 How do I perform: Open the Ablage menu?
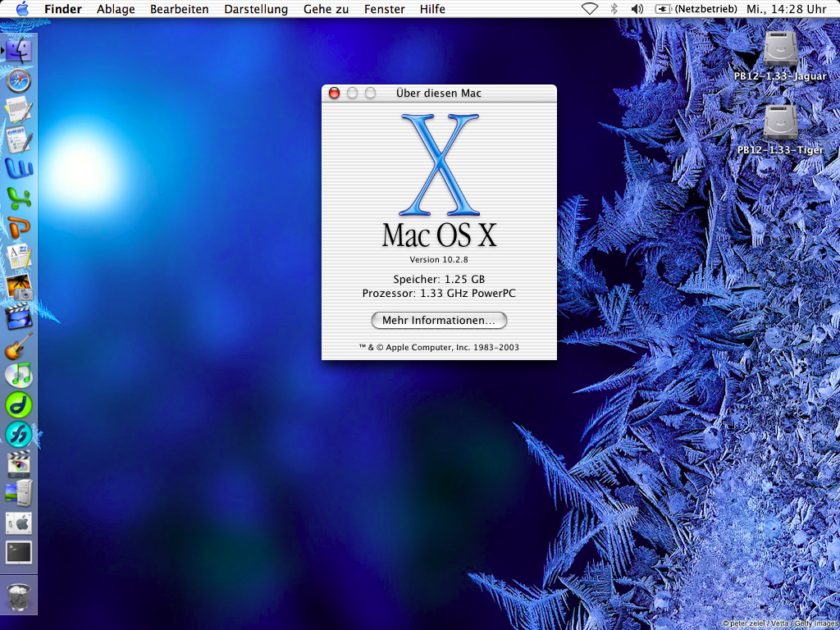coord(116,9)
